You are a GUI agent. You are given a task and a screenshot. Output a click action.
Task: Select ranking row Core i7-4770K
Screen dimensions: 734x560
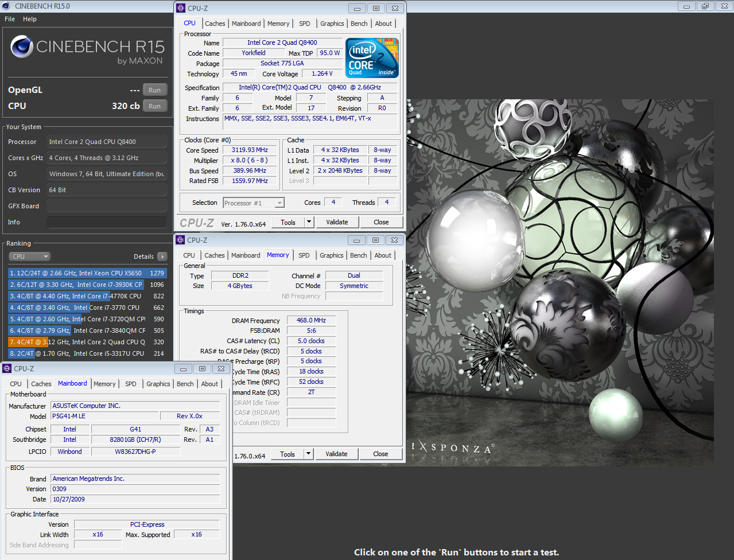coord(87,296)
